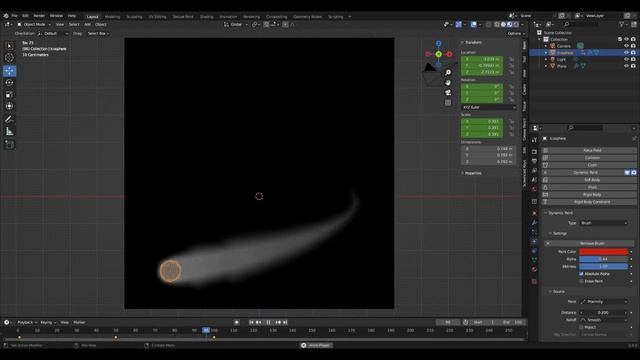Activate the Scale tool
The width and height of the screenshot is (640, 360).
click(9, 94)
